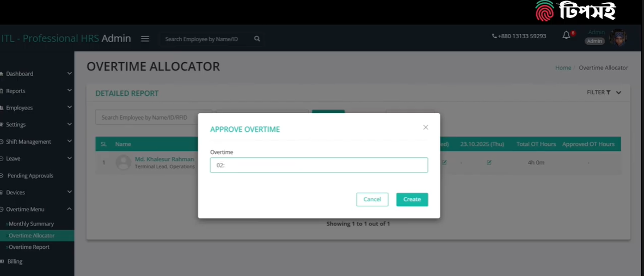Image resolution: width=644 pixels, height=276 pixels.
Task: Click the Dashboard home icon in sidebar
Action: coord(2,74)
